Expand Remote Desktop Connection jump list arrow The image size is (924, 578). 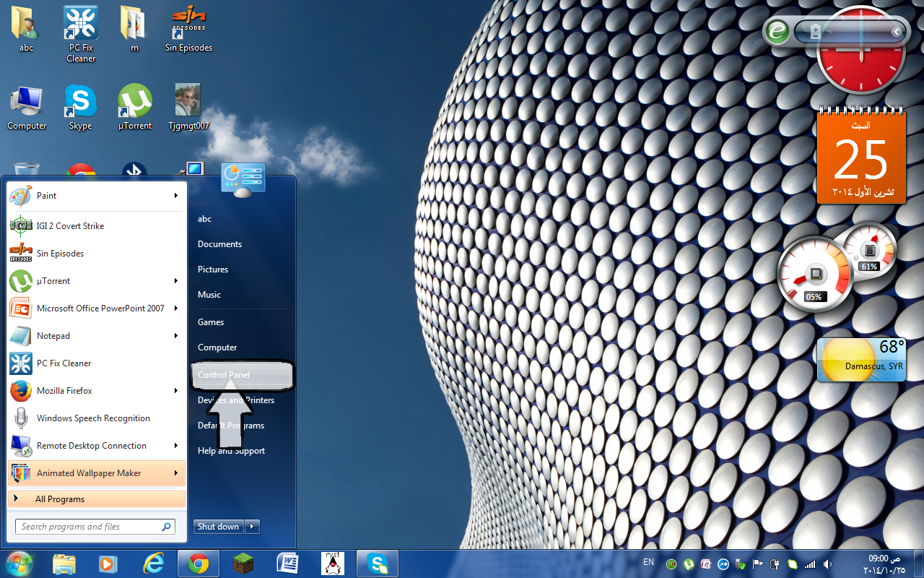point(175,446)
